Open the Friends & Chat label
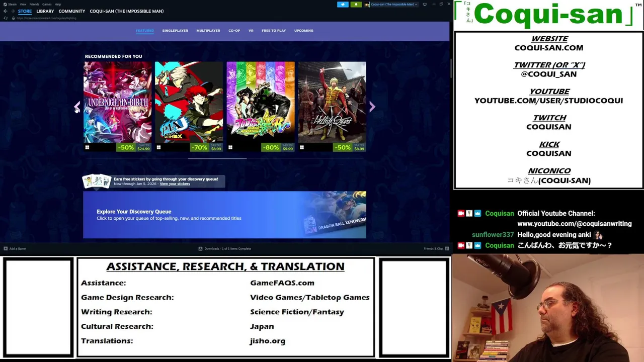The height and width of the screenshot is (362, 644). tap(434, 248)
